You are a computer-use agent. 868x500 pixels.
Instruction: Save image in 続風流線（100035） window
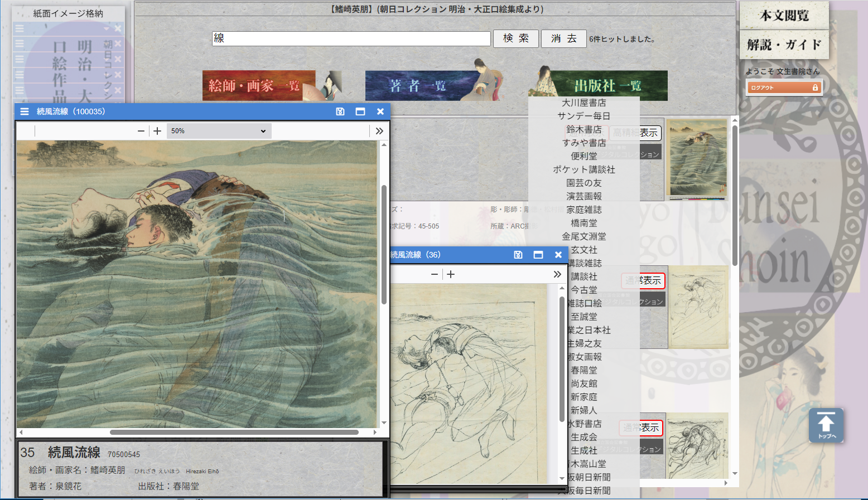click(x=340, y=111)
